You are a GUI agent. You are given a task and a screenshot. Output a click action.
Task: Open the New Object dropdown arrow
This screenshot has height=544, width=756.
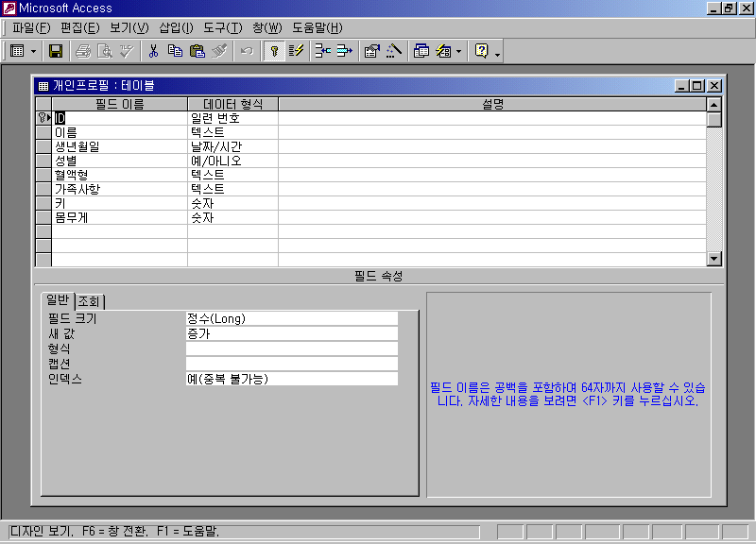(x=458, y=51)
